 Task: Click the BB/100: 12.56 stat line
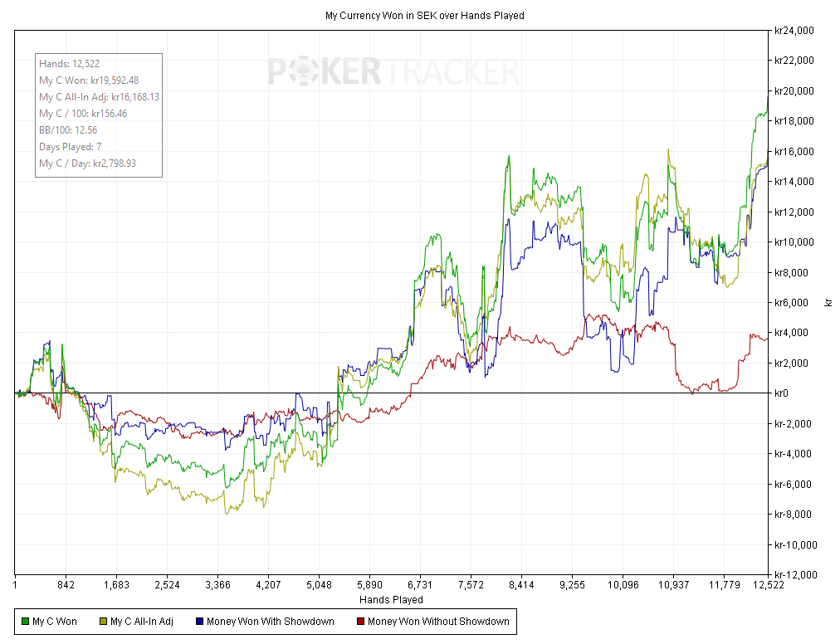click(x=68, y=130)
